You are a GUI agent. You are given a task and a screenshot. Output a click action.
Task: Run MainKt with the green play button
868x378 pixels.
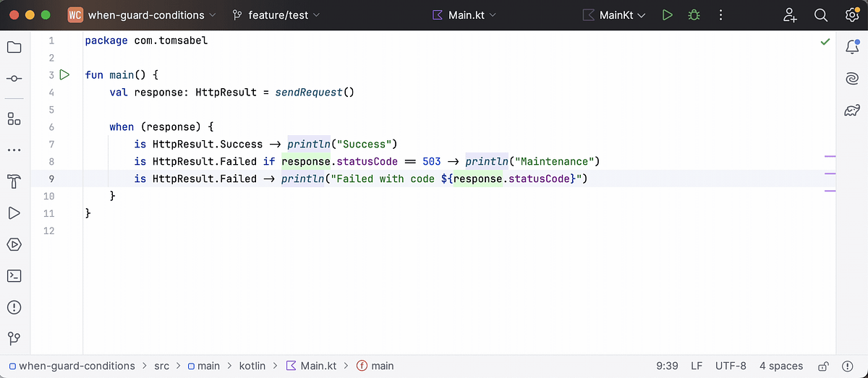668,14
